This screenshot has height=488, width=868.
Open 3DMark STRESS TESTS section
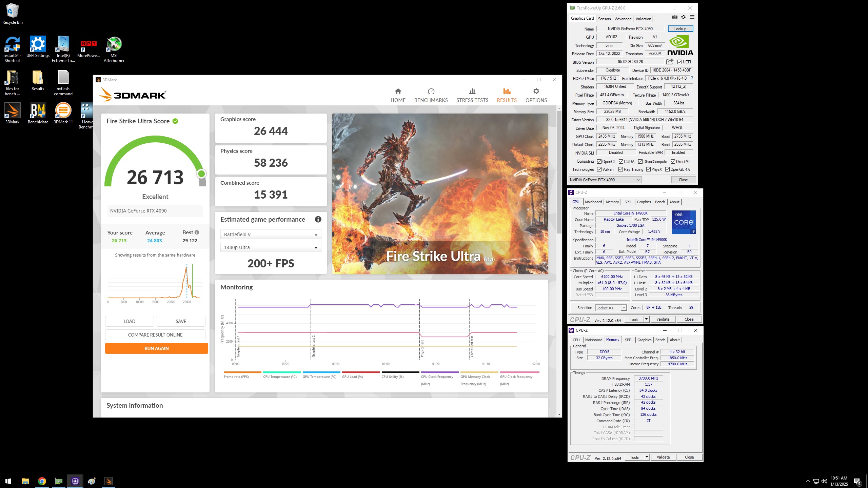point(472,95)
